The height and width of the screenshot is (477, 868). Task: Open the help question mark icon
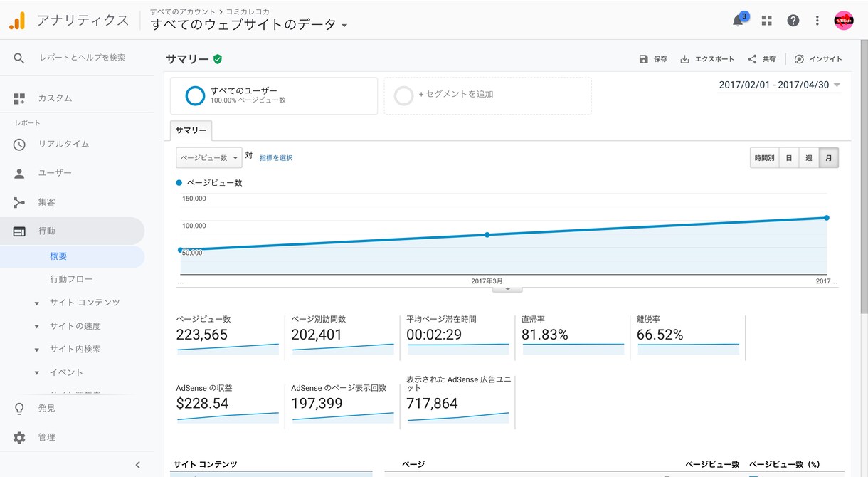coord(793,21)
